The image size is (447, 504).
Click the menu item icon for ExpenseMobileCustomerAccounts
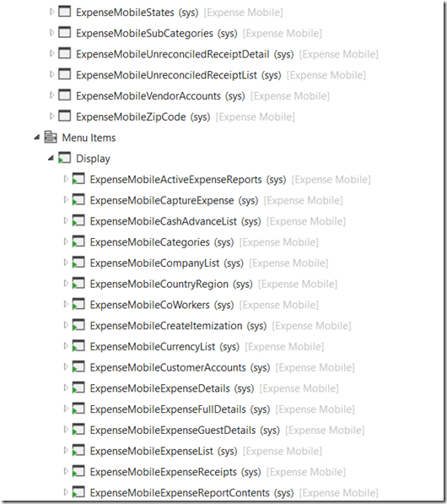(78, 367)
